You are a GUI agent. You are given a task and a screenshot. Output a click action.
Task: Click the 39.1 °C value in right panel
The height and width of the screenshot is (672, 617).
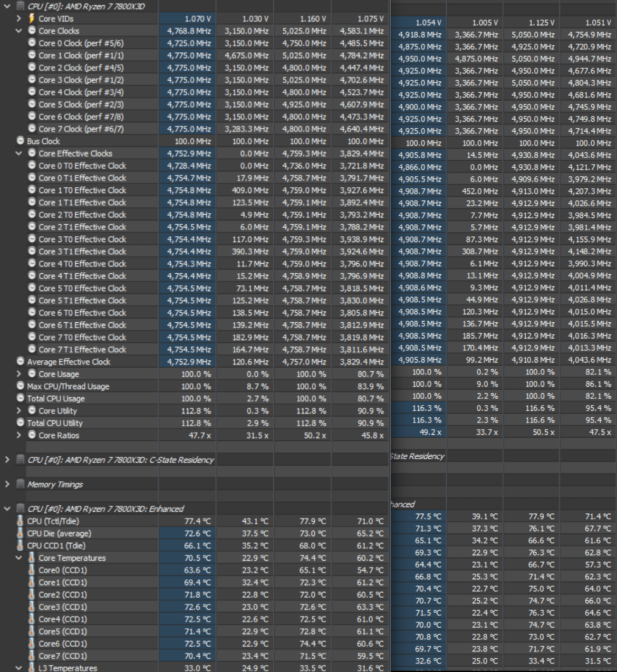click(485, 516)
